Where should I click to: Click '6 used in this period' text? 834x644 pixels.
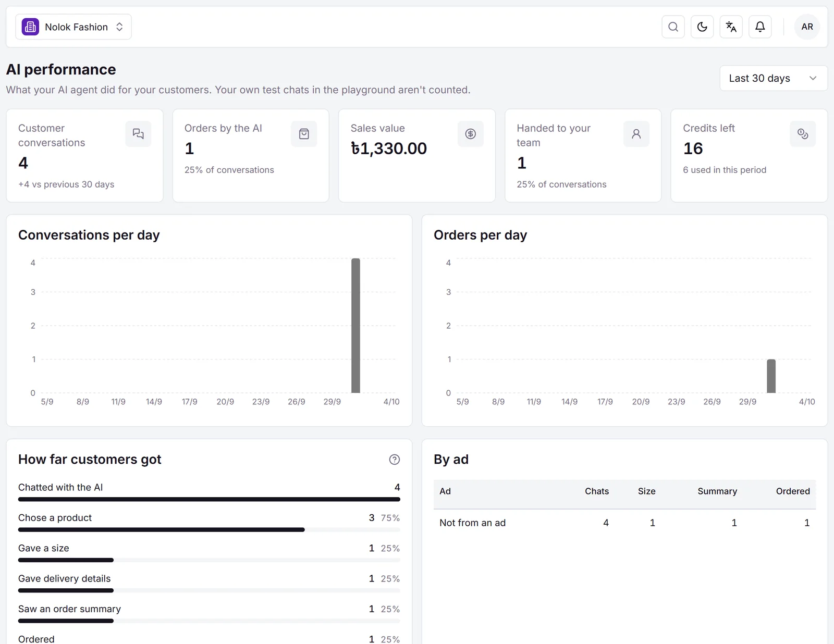(x=725, y=170)
